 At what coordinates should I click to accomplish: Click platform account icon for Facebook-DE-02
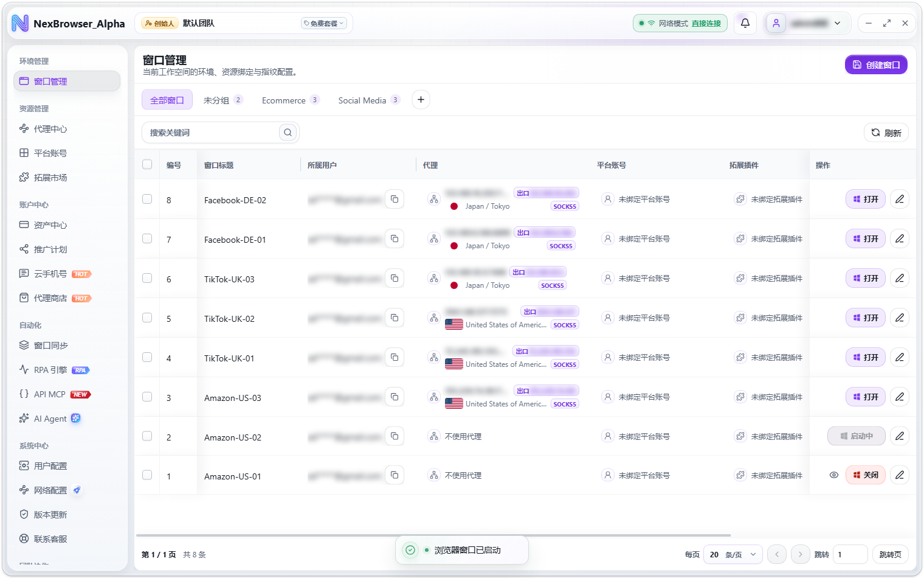607,199
